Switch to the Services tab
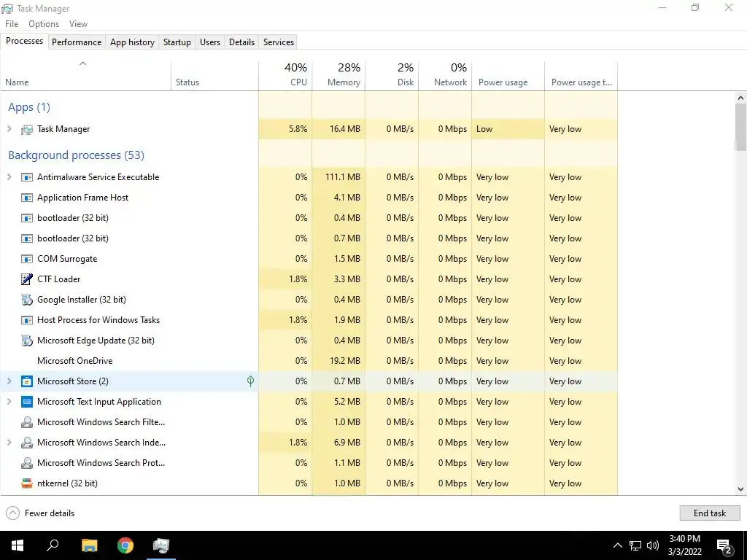Screen dimensions: 747x560 279,42
